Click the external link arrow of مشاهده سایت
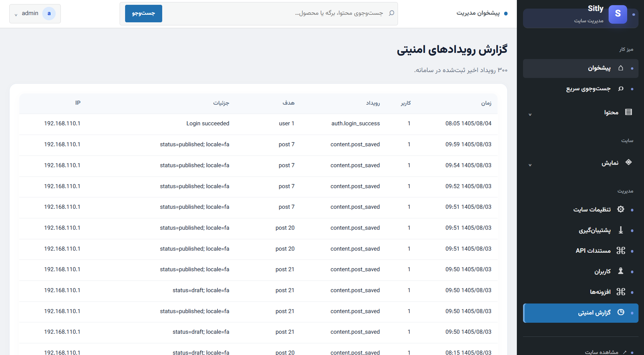The width and height of the screenshot is (644, 355). click(624, 352)
